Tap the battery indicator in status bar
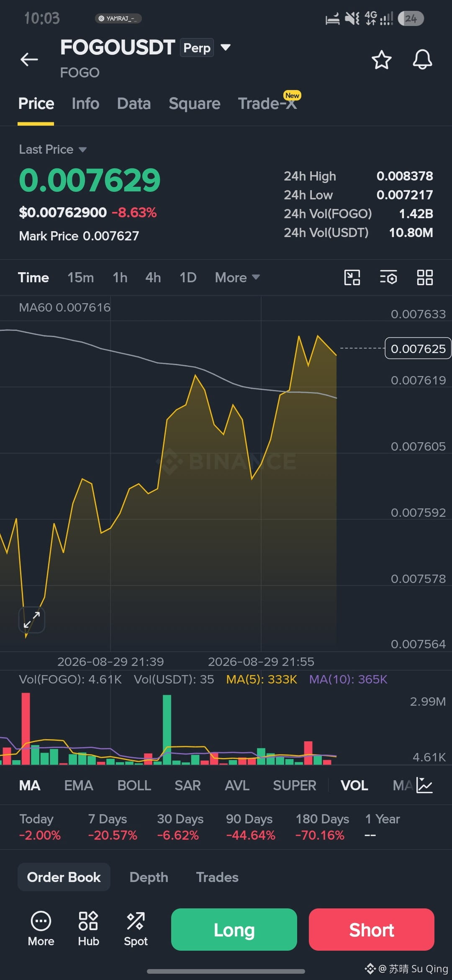 coord(411,18)
